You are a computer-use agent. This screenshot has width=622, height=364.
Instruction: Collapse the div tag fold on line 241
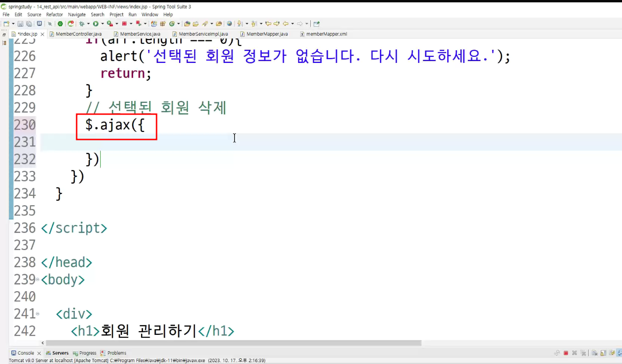tap(38, 313)
